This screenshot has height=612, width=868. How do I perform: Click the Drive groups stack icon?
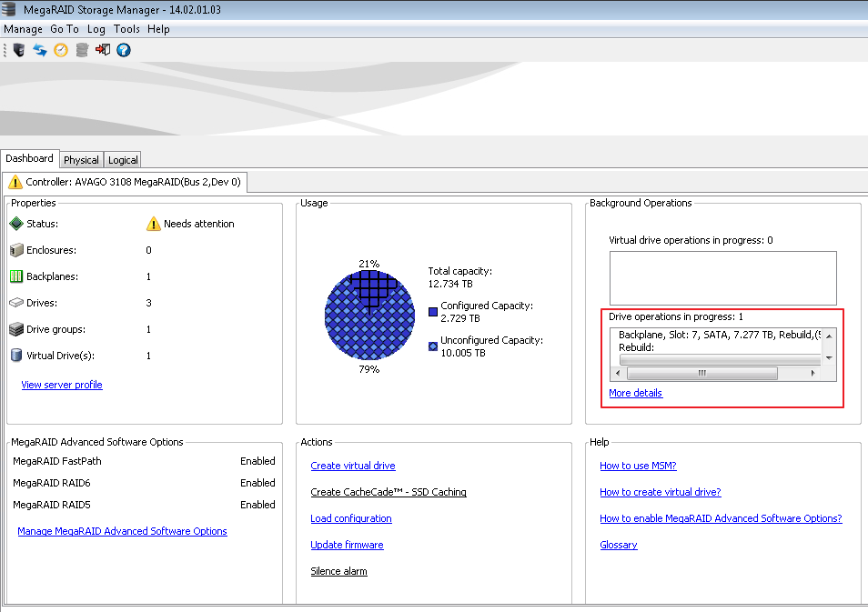click(x=16, y=329)
